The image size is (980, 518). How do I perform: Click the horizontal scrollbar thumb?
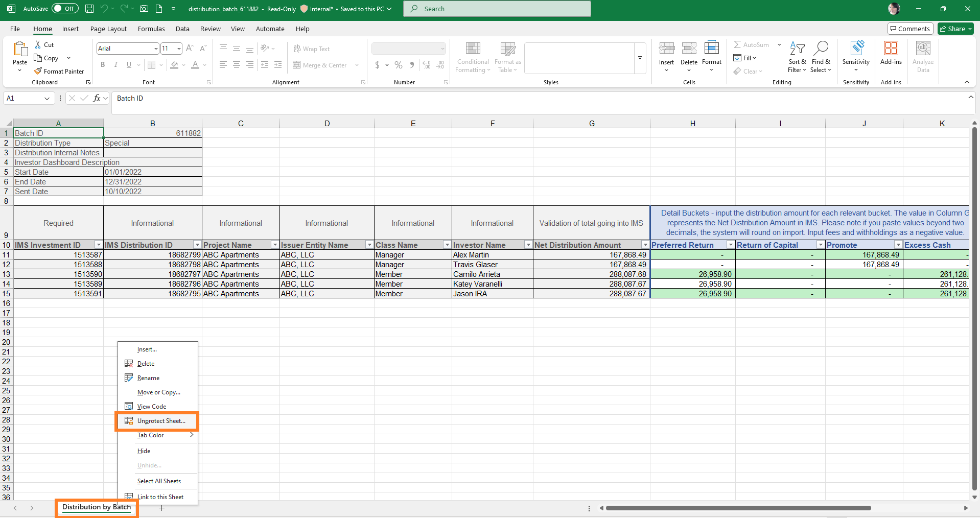click(738, 508)
